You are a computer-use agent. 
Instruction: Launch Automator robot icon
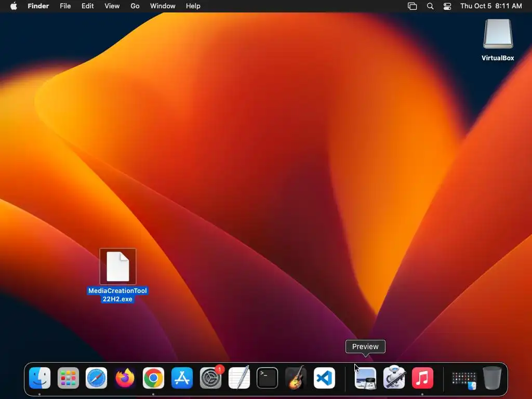tap(394, 377)
